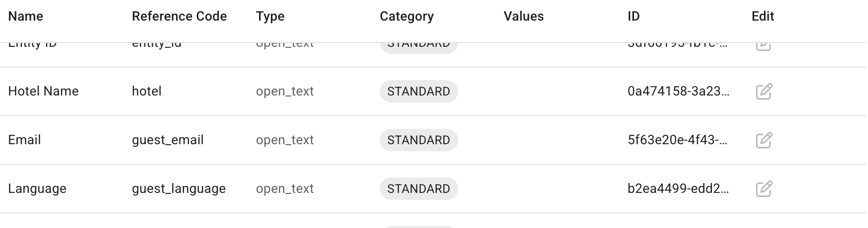868x228 pixels.
Task: Click ID b2ea4499-edd2 in Language row
Action: 678,189
